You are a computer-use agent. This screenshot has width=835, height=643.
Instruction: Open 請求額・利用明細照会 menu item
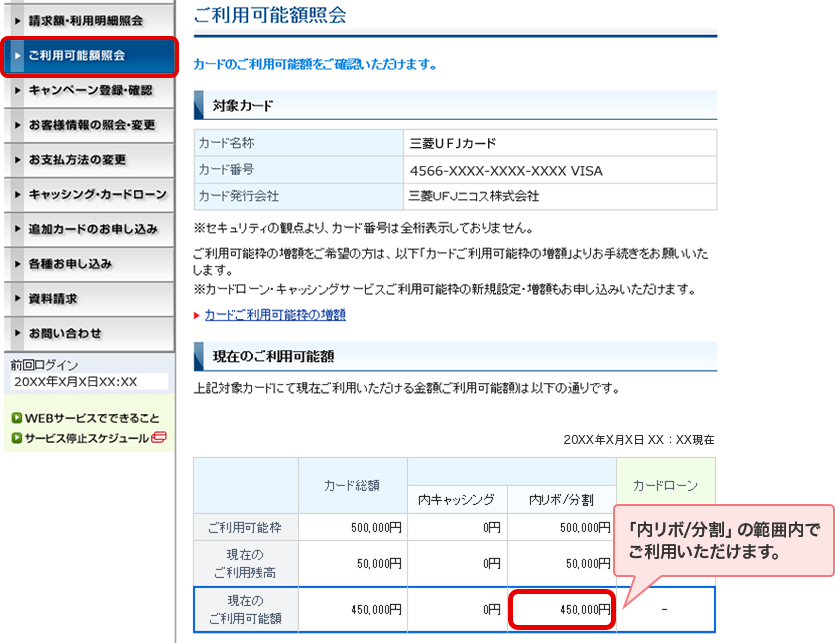point(85,20)
